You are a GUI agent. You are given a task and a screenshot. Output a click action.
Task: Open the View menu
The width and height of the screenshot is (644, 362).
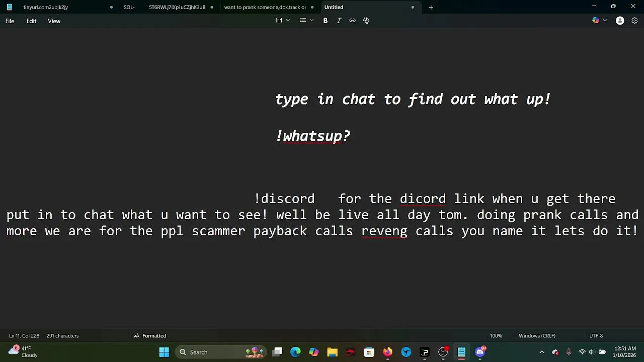(54, 21)
